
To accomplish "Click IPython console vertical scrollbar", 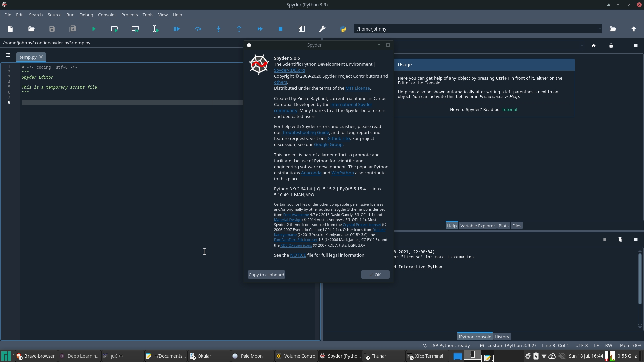I will [x=640, y=279].
